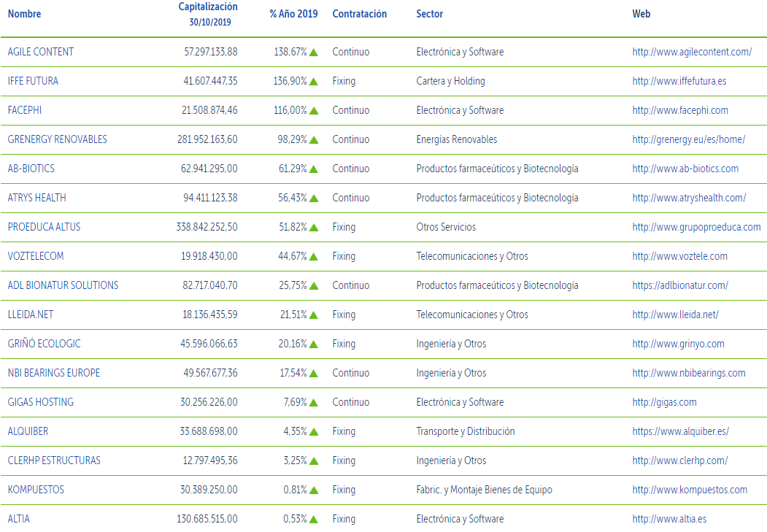Click green up arrow beside 136,90%

[314, 82]
